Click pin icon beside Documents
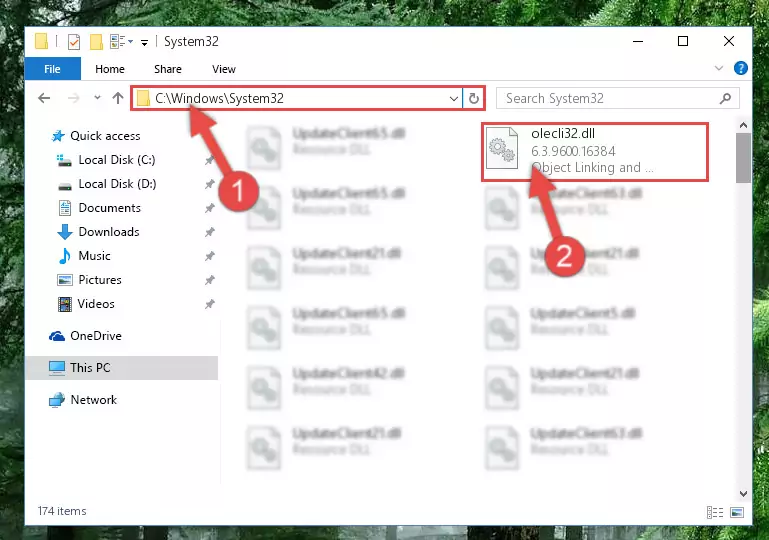This screenshot has width=769, height=540. coord(209,208)
